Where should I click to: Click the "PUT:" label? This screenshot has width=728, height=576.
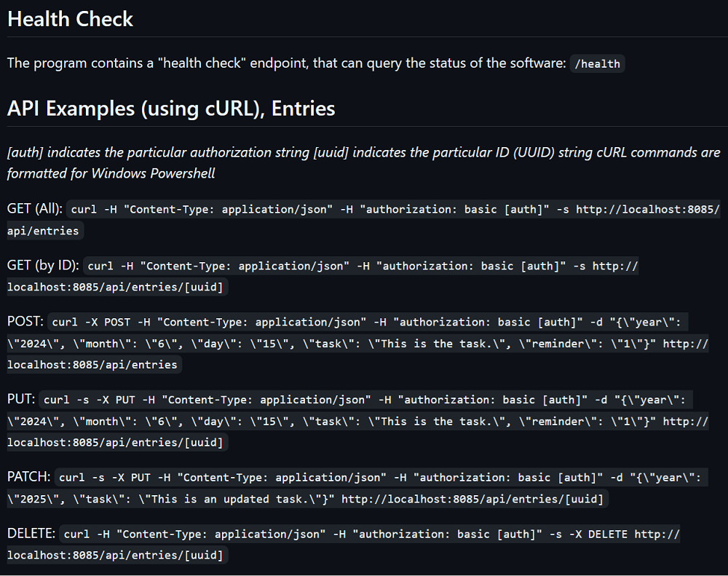(x=21, y=399)
